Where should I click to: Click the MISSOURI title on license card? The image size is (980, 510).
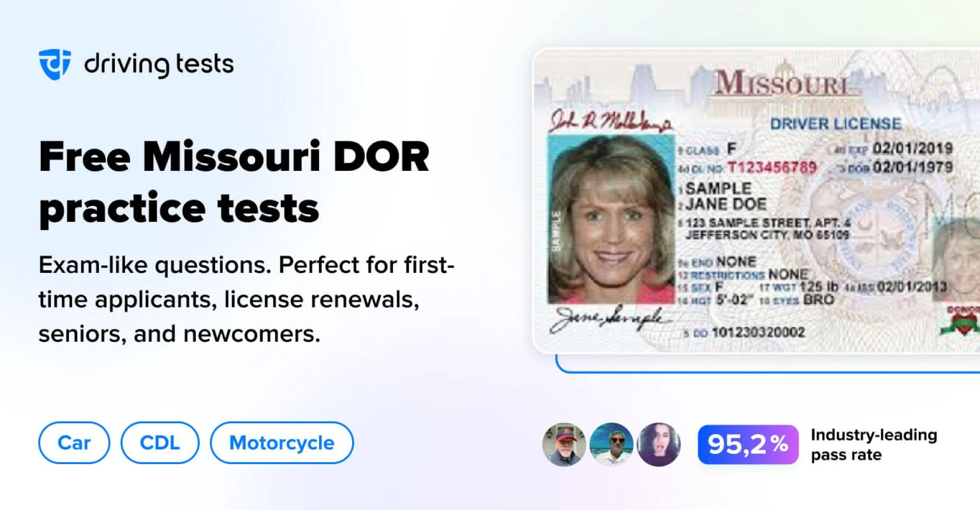click(782, 83)
